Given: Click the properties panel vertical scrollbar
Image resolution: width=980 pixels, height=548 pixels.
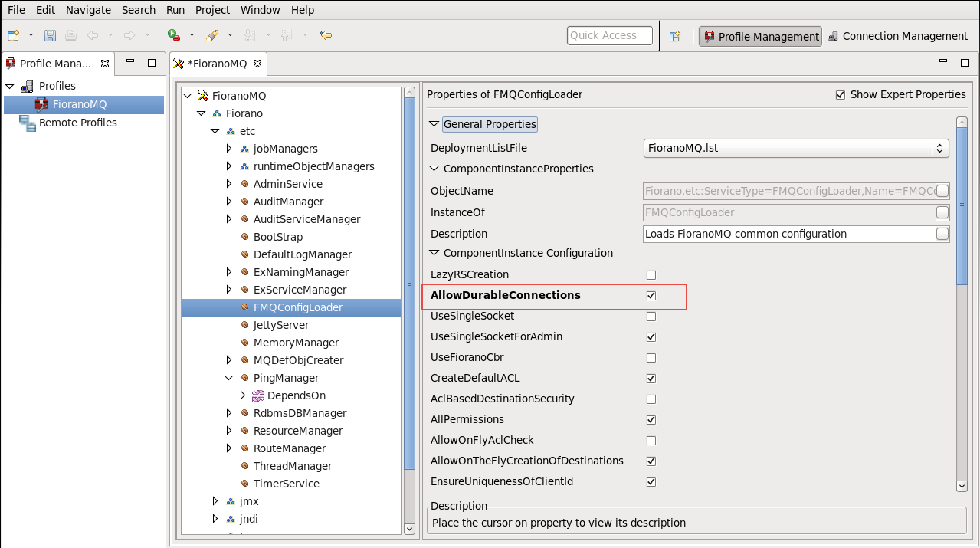Looking at the screenshot, I should 962,207.
